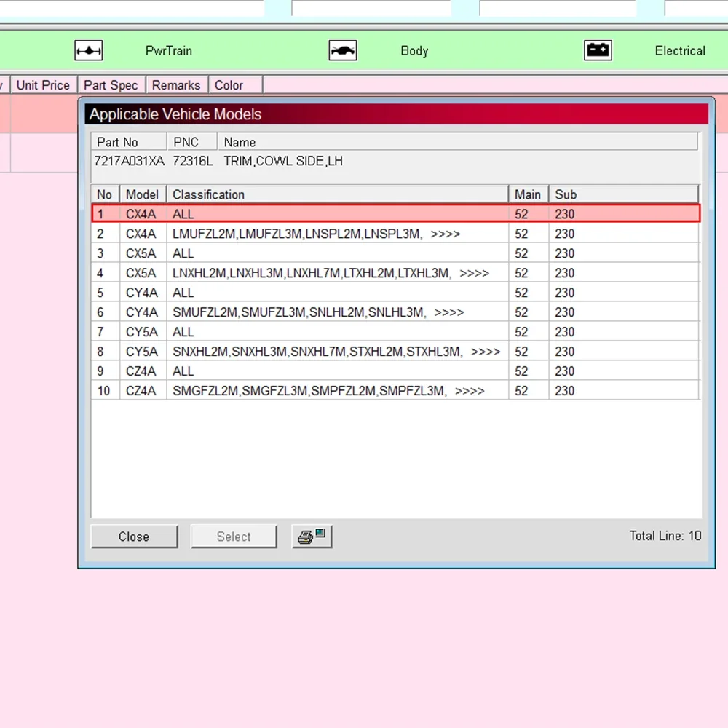Click the PwrTrain drivetrain icon
The image size is (728, 728).
(x=88, y=51)
